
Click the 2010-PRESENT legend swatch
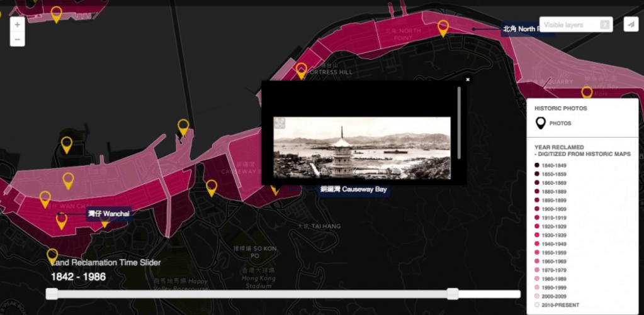click(537, 305)
